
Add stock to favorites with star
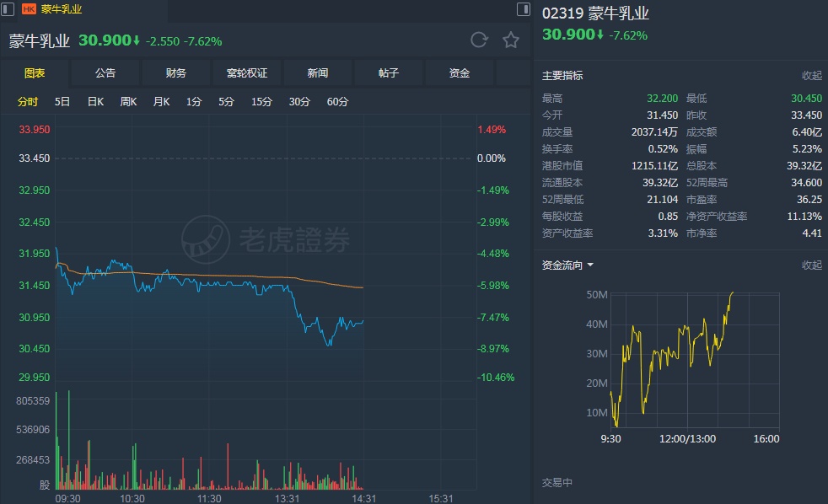[511, 40]
